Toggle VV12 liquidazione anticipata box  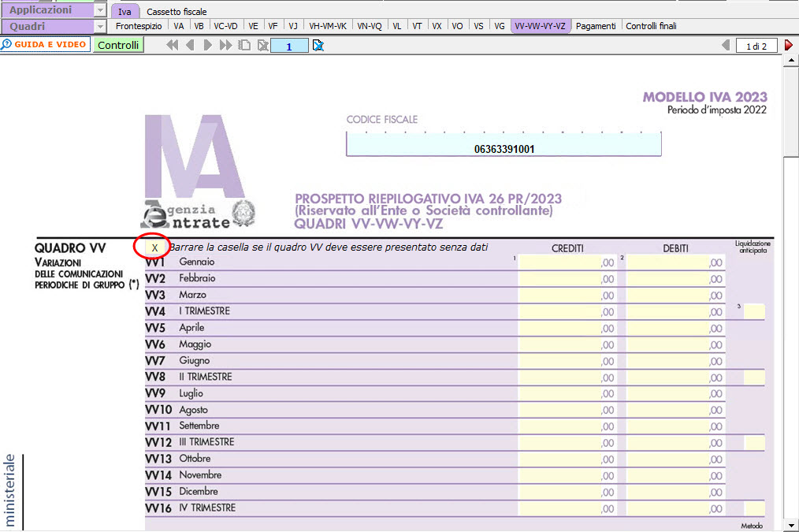(754, 443)
